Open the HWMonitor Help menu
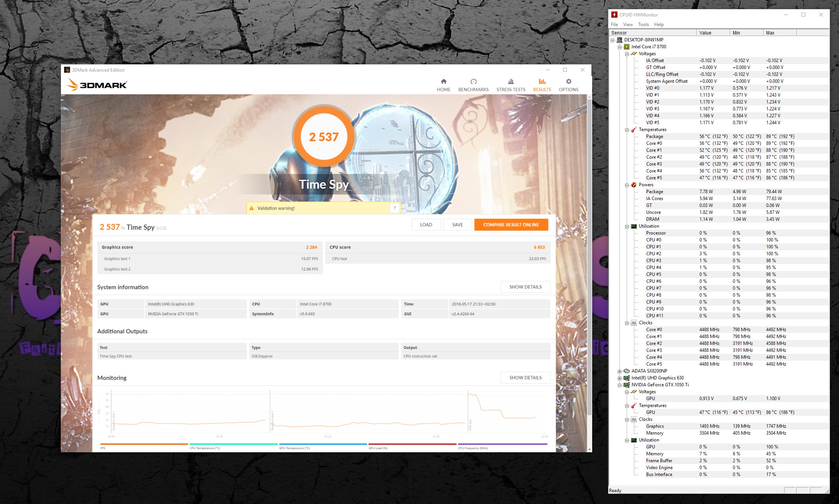 [x=659, y=25]
